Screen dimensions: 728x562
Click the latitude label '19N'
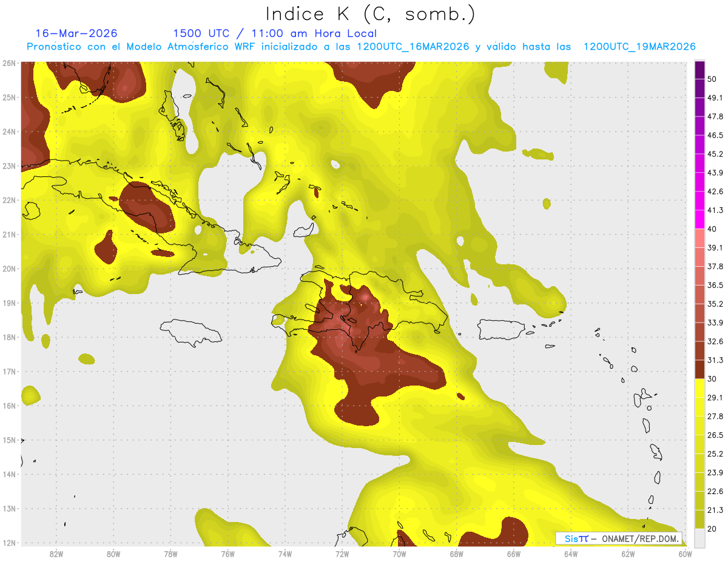point(9,303)
